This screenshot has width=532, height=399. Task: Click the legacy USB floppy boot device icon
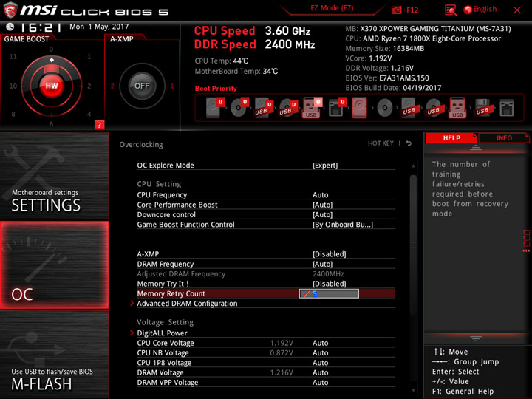click(482, 108)
